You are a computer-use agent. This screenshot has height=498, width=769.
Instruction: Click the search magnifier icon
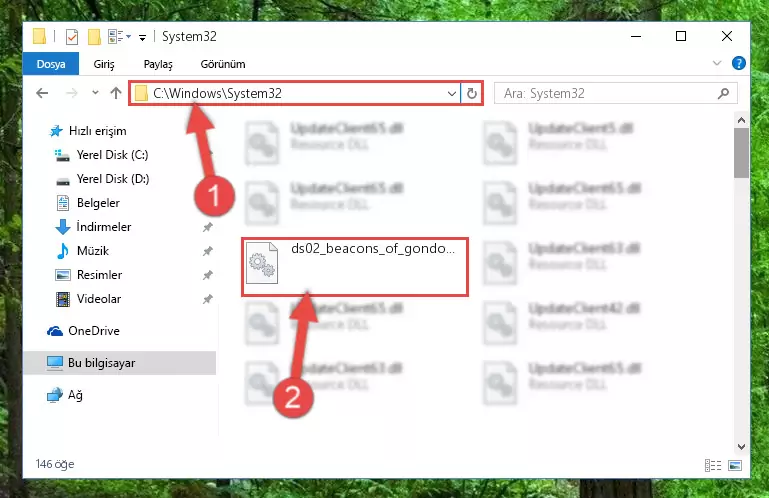(x=723, y=93)
